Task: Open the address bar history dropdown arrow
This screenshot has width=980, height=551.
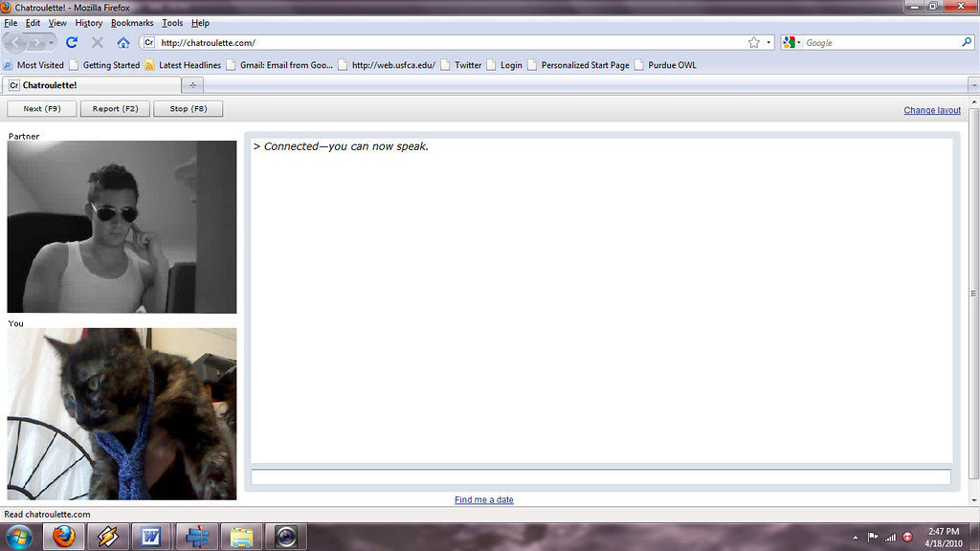Action: point(768,42)
